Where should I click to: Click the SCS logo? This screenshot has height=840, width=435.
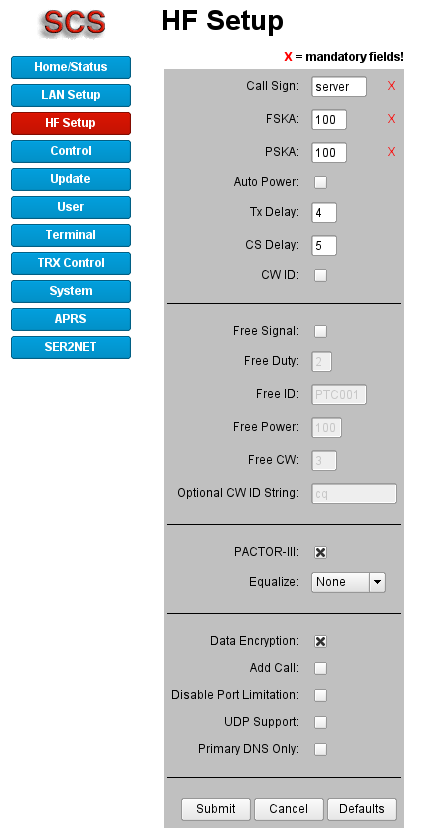point(74,22)
